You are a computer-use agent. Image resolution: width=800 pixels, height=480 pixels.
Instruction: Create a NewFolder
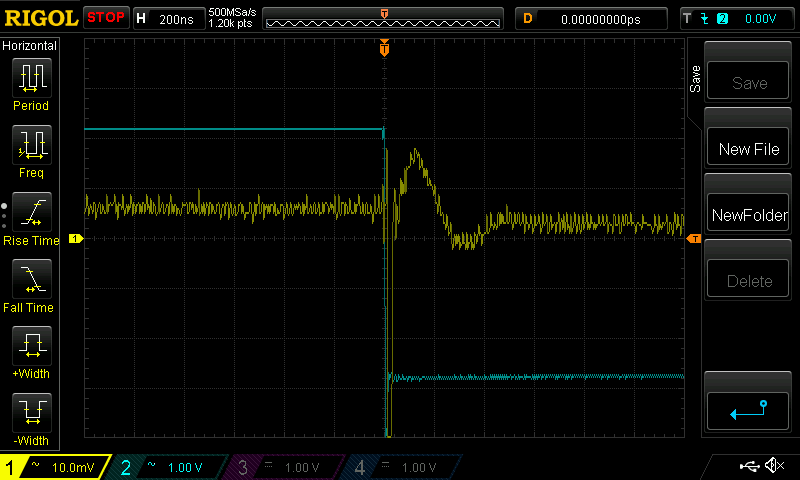pos(748,213)
